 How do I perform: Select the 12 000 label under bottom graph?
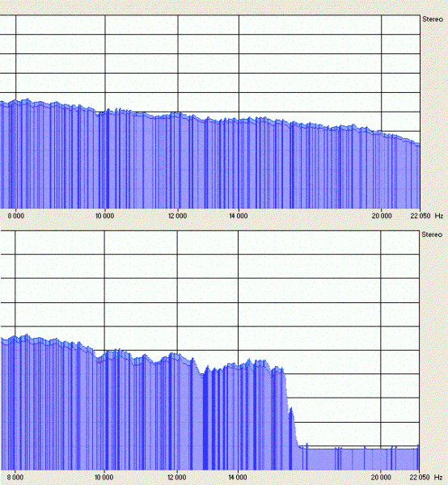[177, 477]
